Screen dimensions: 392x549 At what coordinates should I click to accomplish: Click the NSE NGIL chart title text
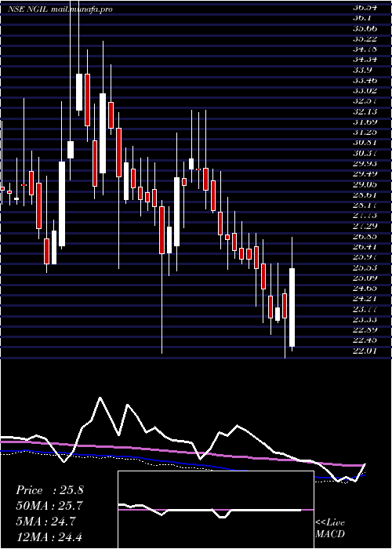pos(60,9)
